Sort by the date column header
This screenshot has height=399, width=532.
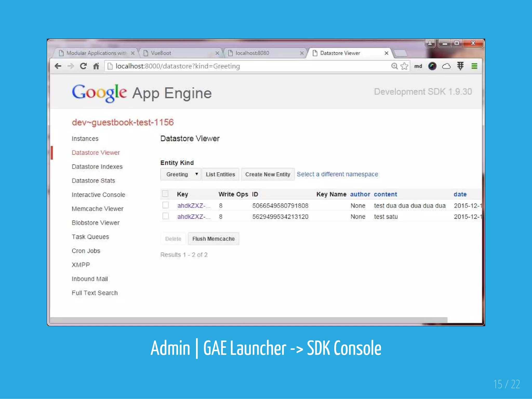460,194
